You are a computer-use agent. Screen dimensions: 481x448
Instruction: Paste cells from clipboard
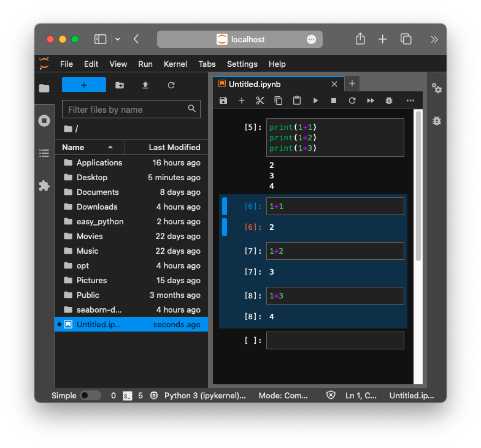click(x=297, y=101)
